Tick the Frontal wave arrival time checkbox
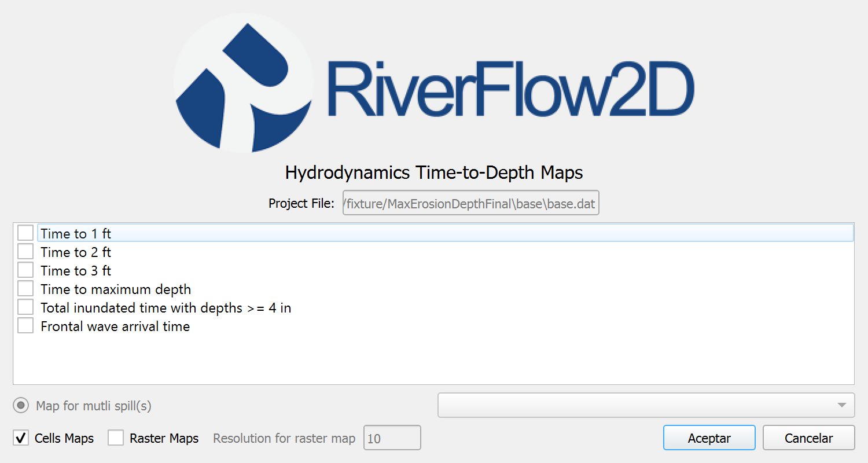The image size is (868, 463). (25, 326)
